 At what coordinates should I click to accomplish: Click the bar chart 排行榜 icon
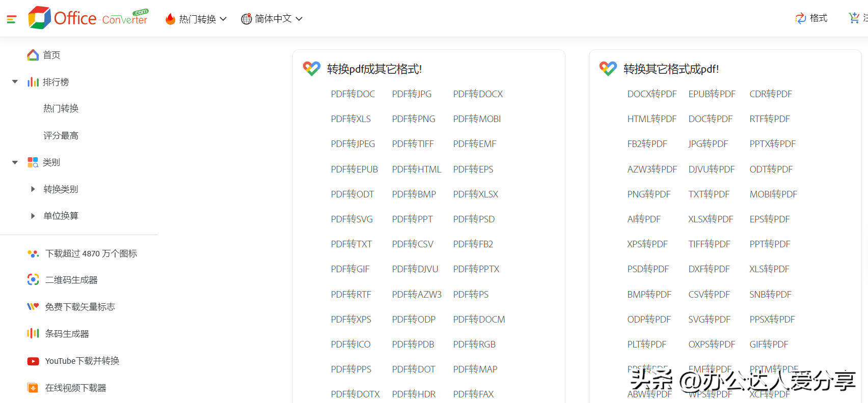[x=33, y=82]
